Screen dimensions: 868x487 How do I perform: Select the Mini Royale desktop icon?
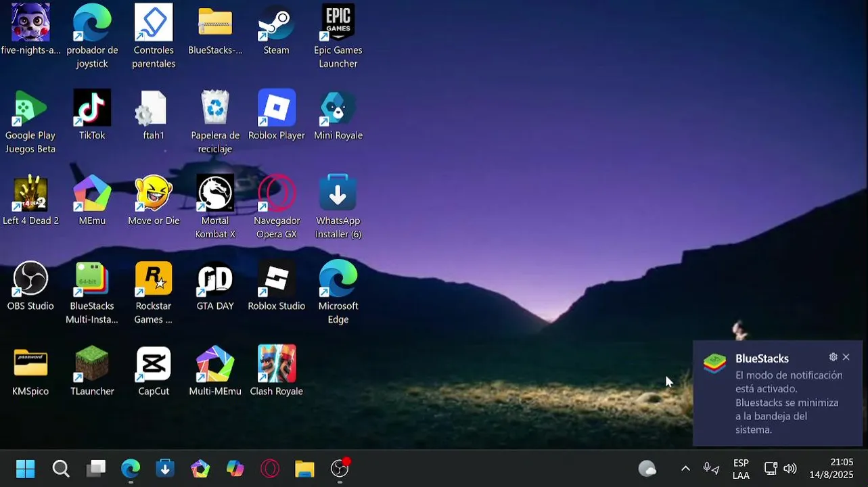click(338, 115)
